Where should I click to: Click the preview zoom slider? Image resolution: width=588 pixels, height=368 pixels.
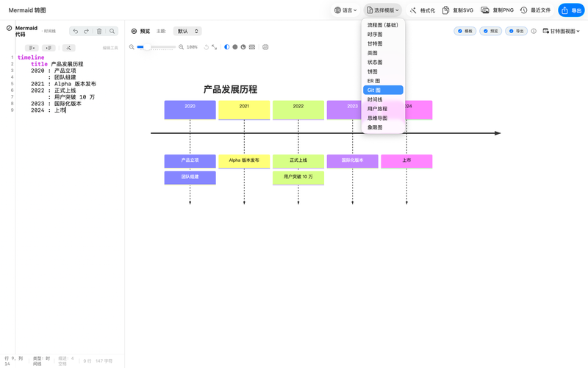[156, 47]
